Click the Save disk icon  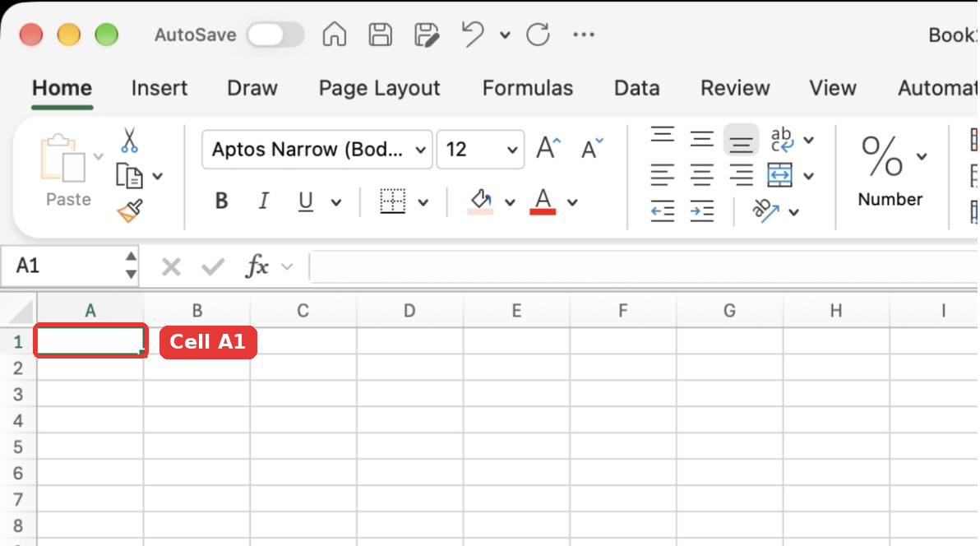tap(380, 35)
